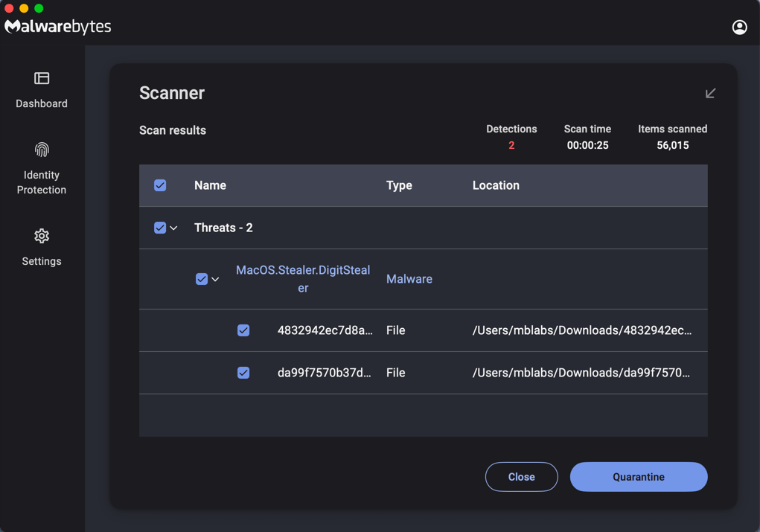Open Settings via the gear icon

(41, 235)
